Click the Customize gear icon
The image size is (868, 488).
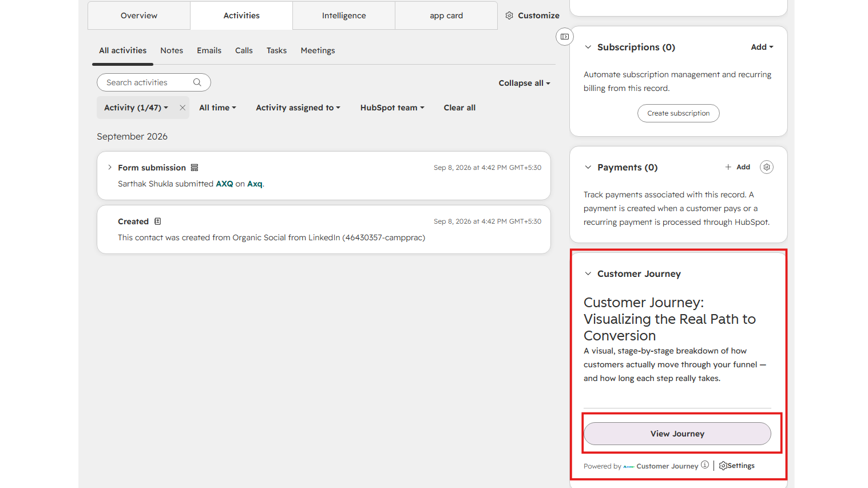tap(509, 15)
